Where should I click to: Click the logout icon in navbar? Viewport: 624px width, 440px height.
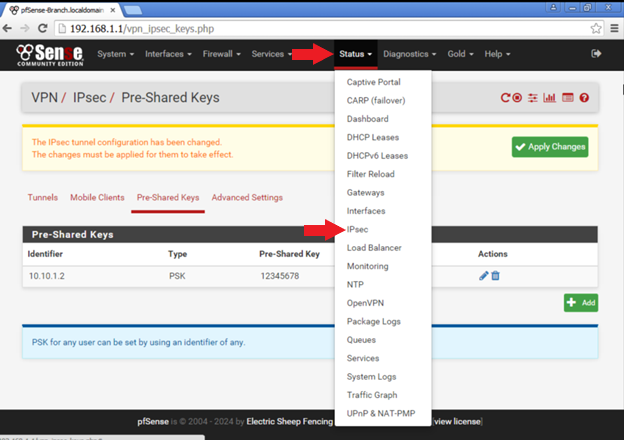pyautogui.click(x=596, y=54)
